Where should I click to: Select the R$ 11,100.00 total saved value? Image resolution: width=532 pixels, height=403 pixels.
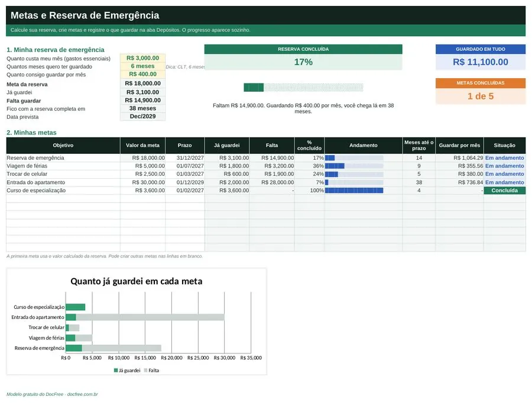click(x=481, y=62)
